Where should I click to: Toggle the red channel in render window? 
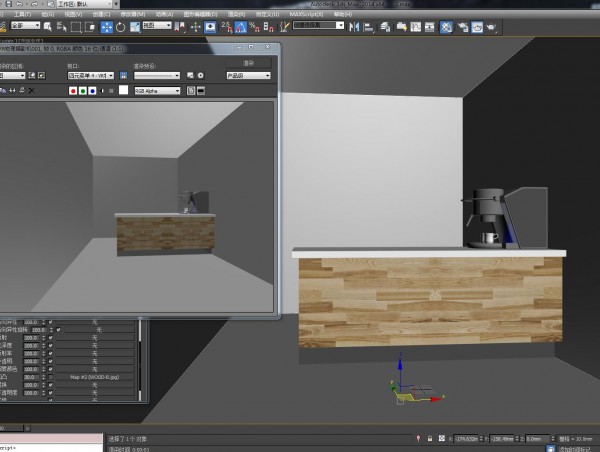coord(73,91)
